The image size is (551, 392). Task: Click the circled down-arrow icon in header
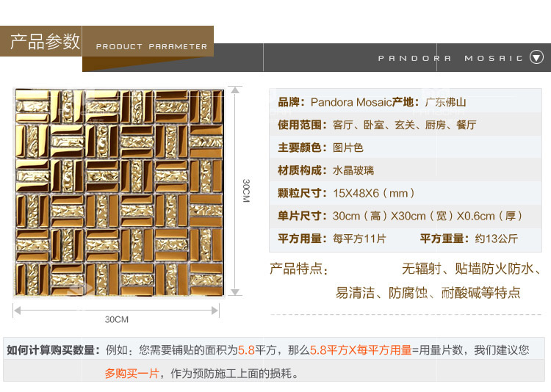[x=536, y=57]
